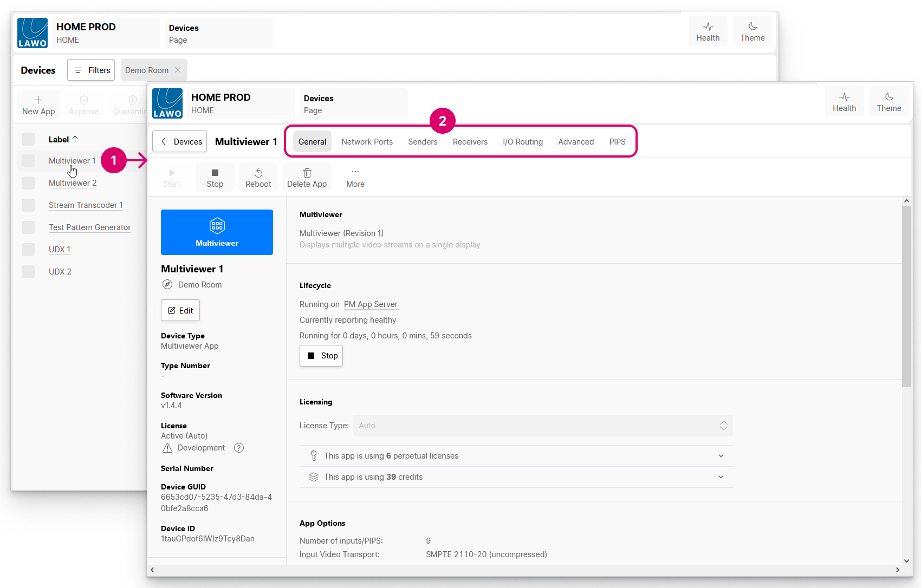
Task: Expand the 39 credits usage row
Action: tap(721, 477)
